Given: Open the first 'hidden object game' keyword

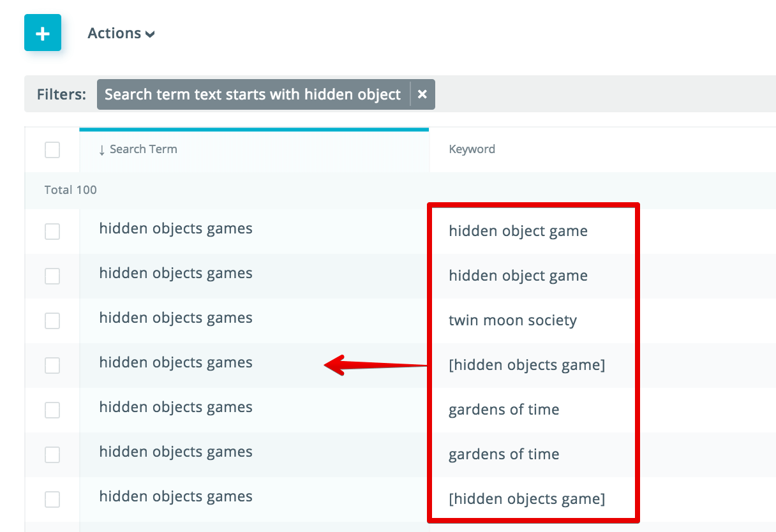Looking at the screenshot, I should tap(518, 231).
